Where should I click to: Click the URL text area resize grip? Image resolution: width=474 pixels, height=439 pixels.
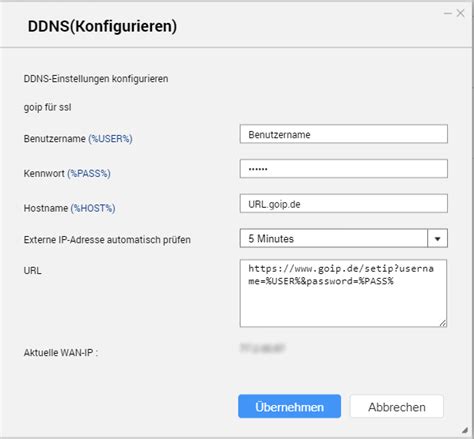click(x=443, y=323)
